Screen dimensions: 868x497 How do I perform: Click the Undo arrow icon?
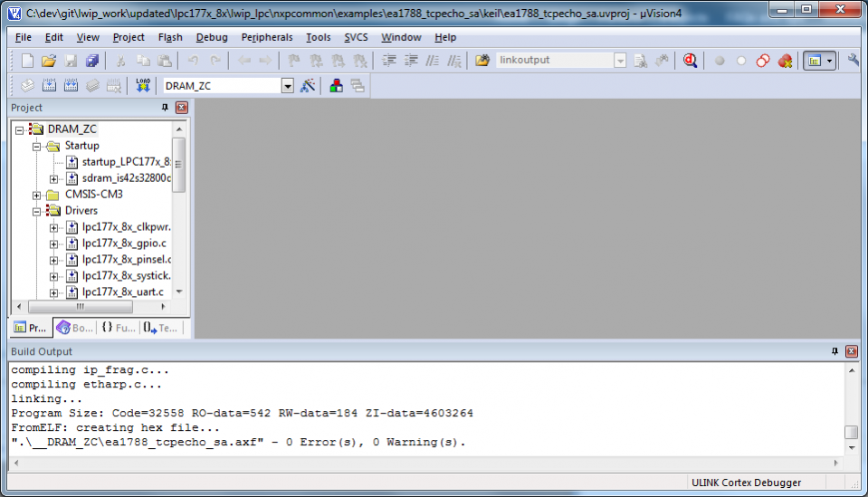(193, 61)
